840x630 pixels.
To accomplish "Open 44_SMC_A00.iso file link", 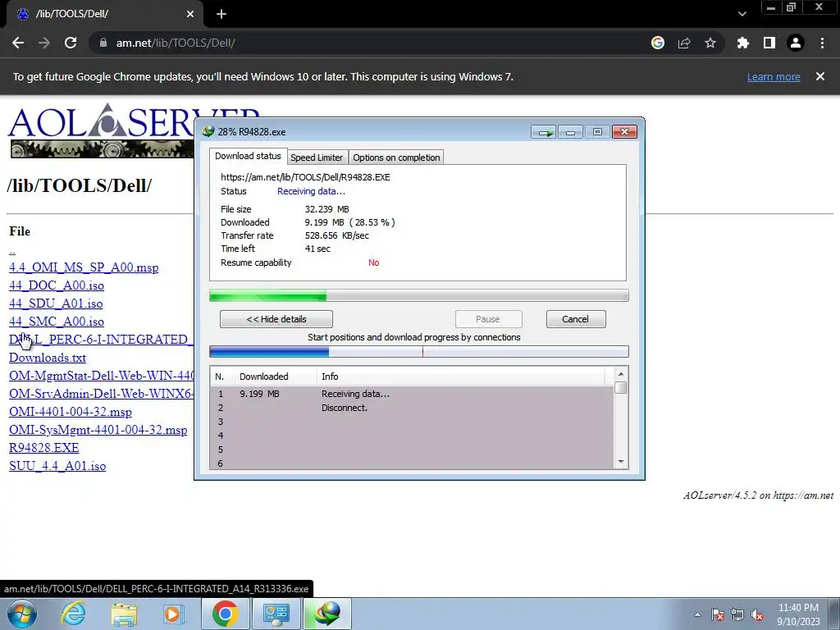I will [57, 322].
